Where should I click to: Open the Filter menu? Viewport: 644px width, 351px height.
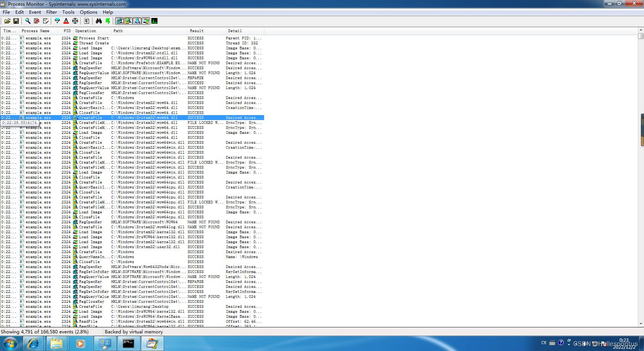pyautogui.click(x=52, y=12)
